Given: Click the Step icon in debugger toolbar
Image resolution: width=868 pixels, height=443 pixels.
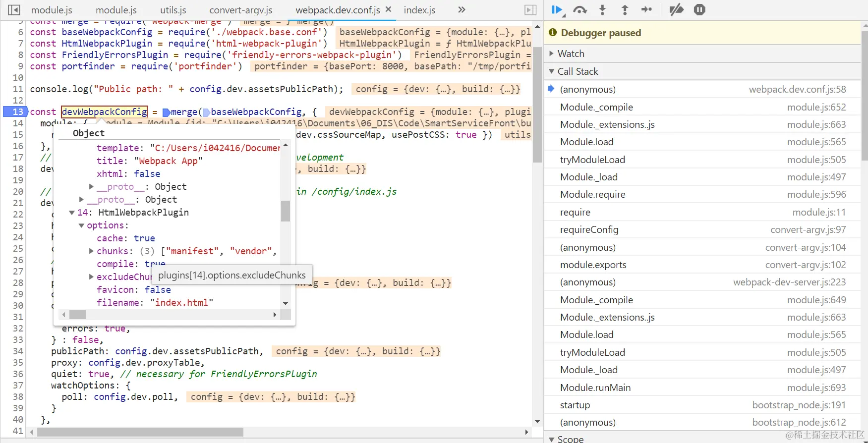Looking at the screenshot, I should 646,9.
